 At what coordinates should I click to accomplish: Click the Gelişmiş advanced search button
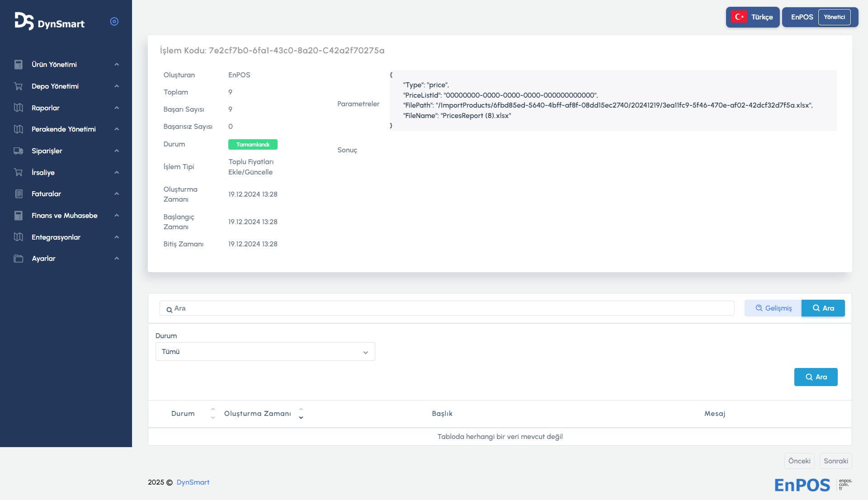pos(773,308)
